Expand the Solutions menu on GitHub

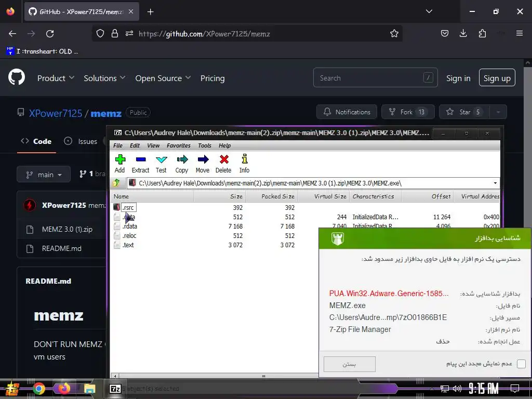click(x=104, y=78)
